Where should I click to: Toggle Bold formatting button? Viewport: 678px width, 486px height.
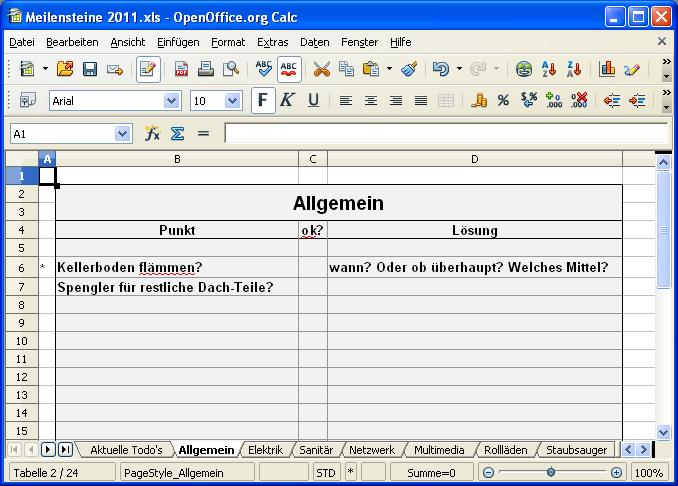click(262, 100)
